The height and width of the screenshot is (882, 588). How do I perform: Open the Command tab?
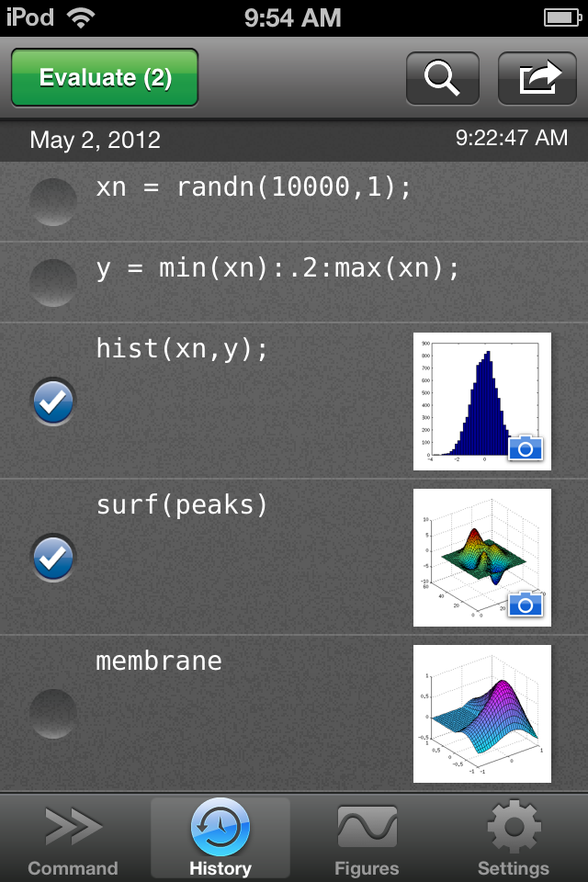(73, 840)
